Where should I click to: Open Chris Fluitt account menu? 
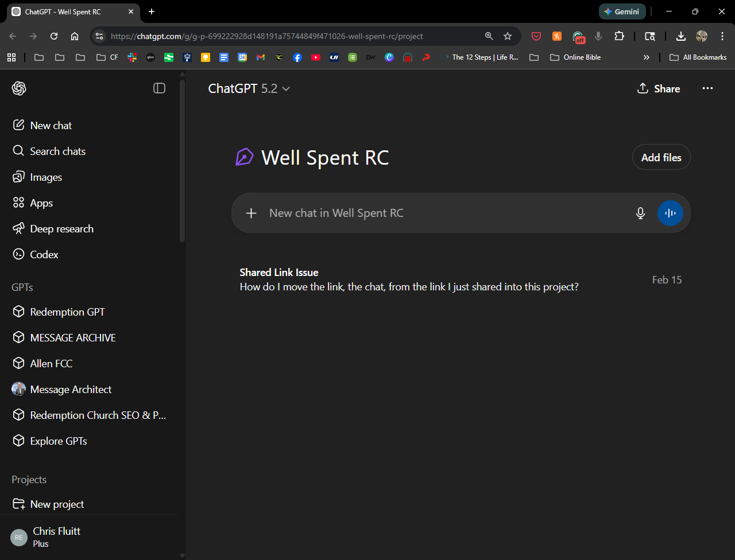[x=56, y=537]
